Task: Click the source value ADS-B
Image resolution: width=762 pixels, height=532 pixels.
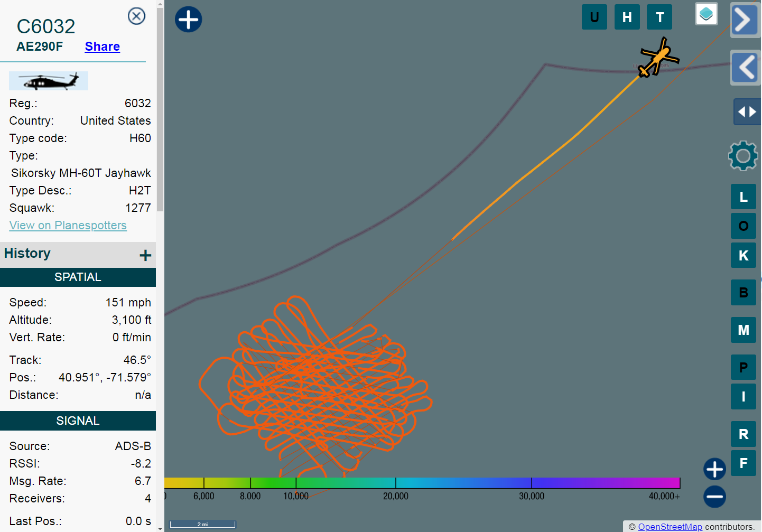Action: point(133,446)
